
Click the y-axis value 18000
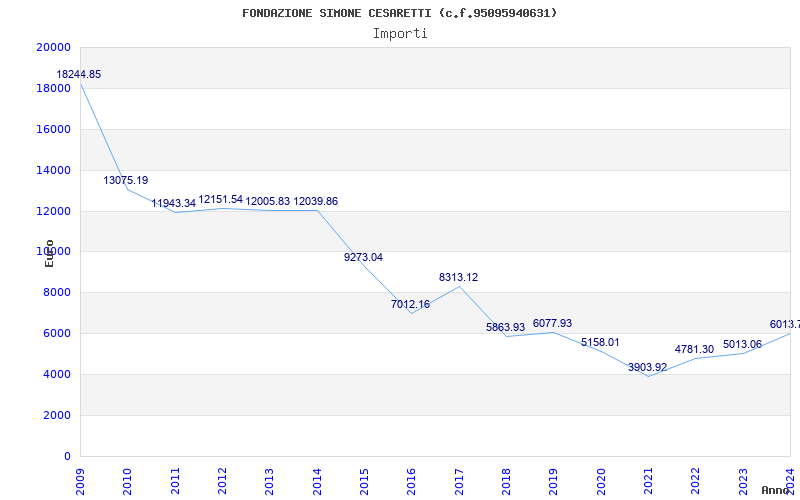click(53, 88)
